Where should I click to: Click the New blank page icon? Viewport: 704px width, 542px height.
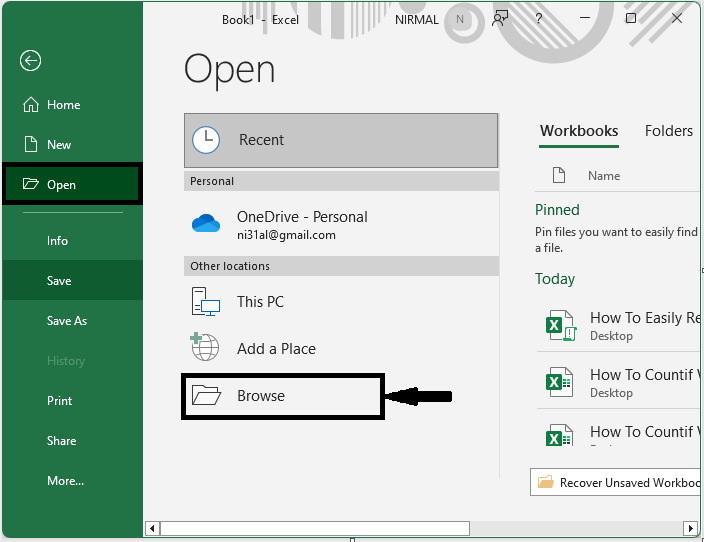pos(31,144)
